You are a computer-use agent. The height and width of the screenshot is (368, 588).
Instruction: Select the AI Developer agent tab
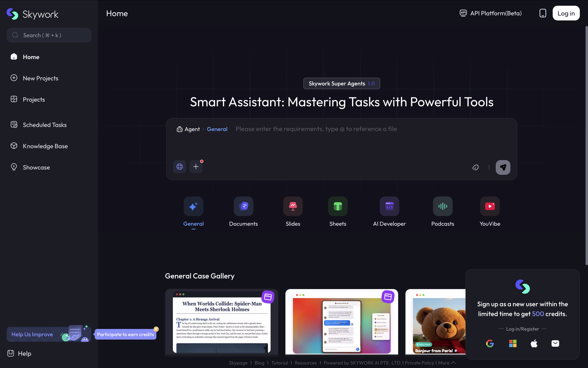[389, 212]
